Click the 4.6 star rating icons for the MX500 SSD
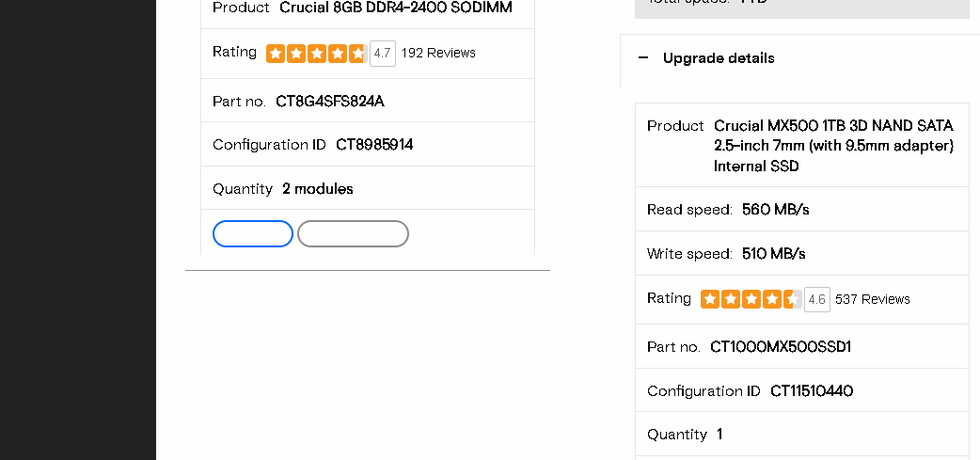This screenshot has height=460, width=980. [751, 299]
